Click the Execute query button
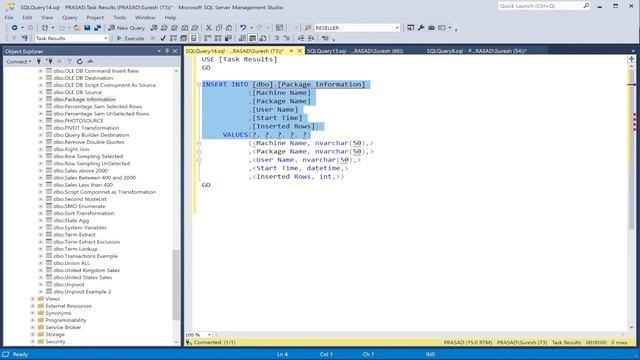Image resolution: width=640 pixels, height=360 pixels. (x=130, y=38)
